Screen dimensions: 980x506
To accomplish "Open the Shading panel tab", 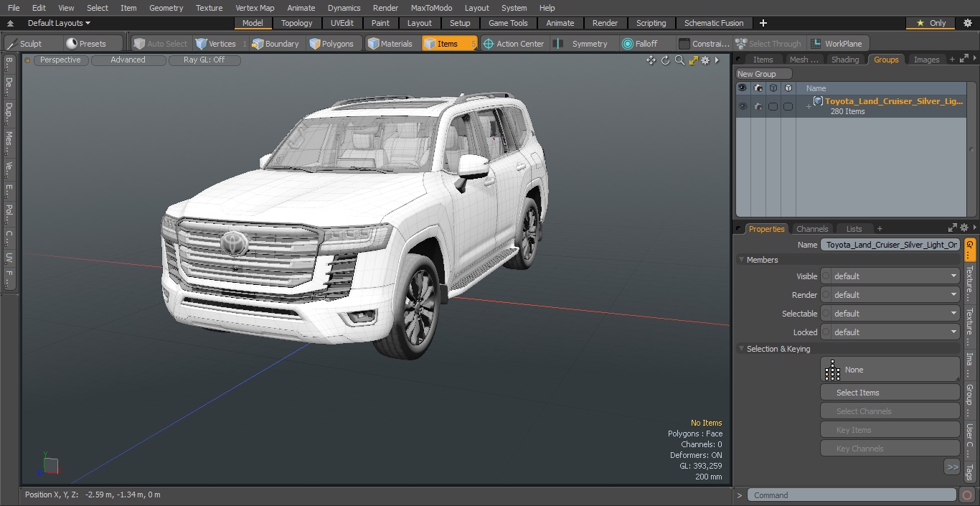I will click(x=845, y=60).
